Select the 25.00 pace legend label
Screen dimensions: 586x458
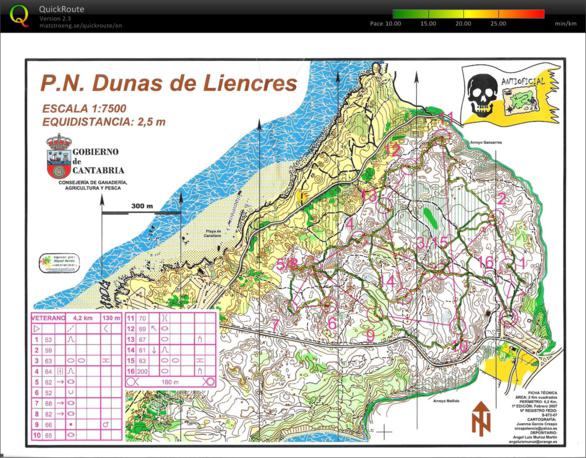point(498,24)
